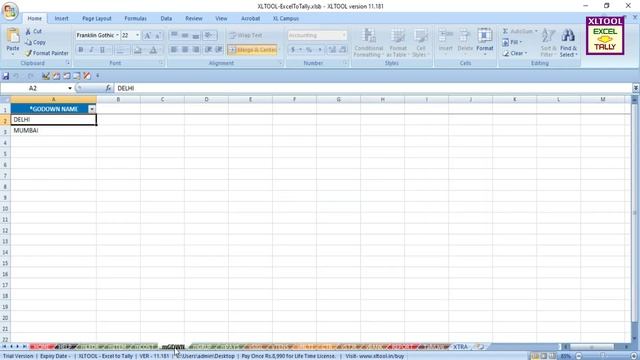This screenshot has width=640, height=360.
Task: Increase cell indent
Action: 219,50
